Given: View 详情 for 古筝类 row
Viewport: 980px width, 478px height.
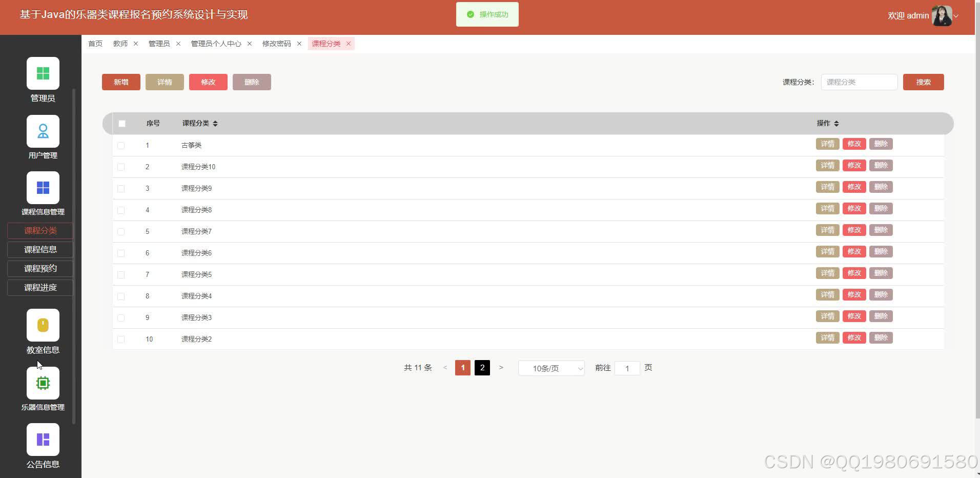Looking at the screenshot, I should 827,144.
